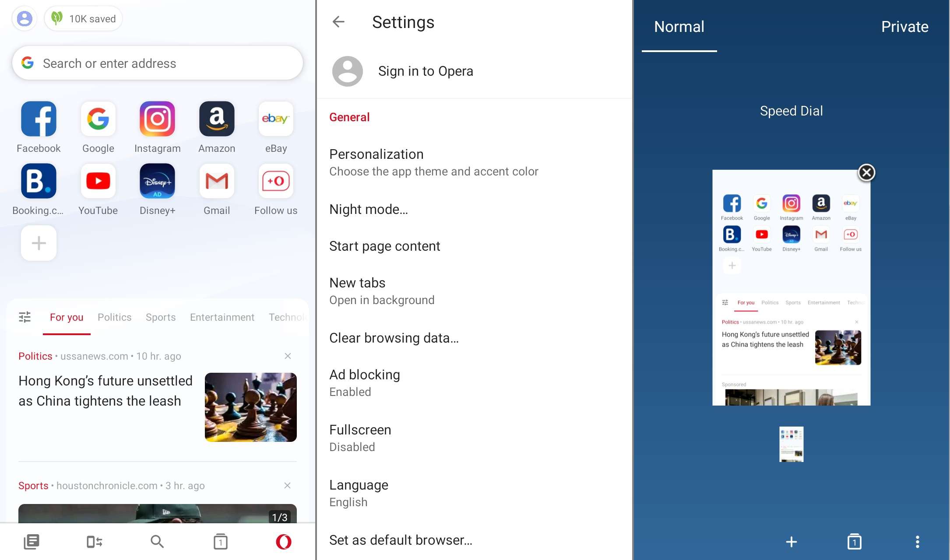Open news feed filter settings icon
The height and width of the screenshot is (560, 950).
pyautogui.click(x=25, y=317)
